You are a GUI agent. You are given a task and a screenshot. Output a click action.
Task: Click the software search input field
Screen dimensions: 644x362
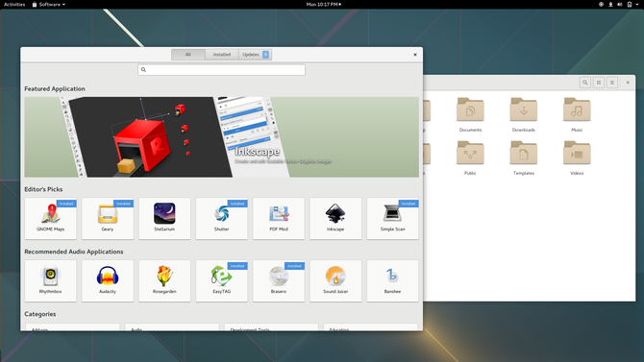pyautogui.click(x=221, y=70)
